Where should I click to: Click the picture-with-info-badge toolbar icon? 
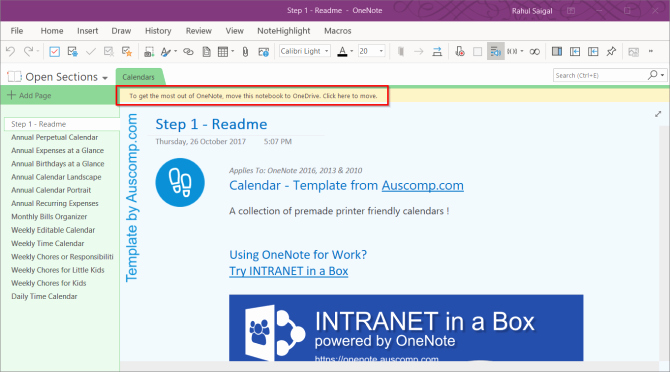click(x=264, y=52)
